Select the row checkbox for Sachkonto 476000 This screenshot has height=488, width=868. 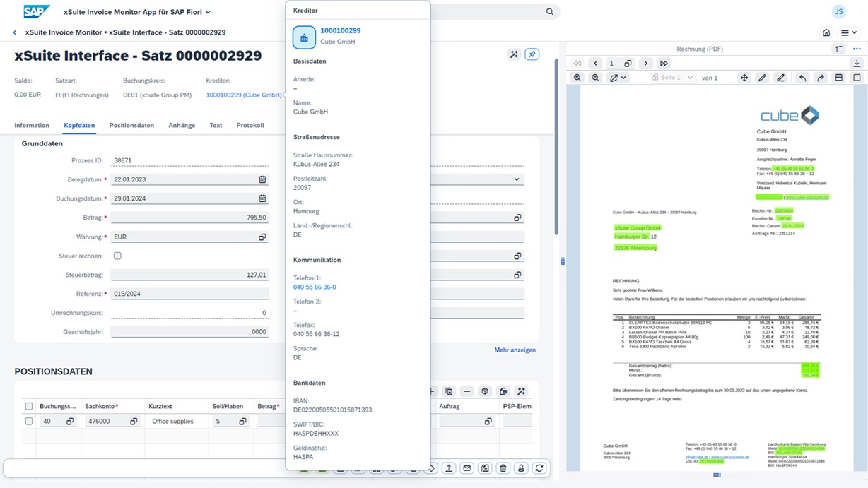point(29,421)
